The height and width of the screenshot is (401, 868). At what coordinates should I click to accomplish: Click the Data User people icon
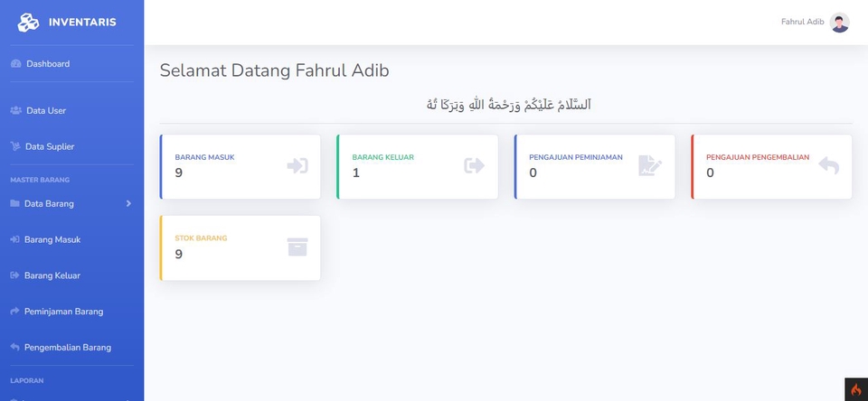coord(15,110)
